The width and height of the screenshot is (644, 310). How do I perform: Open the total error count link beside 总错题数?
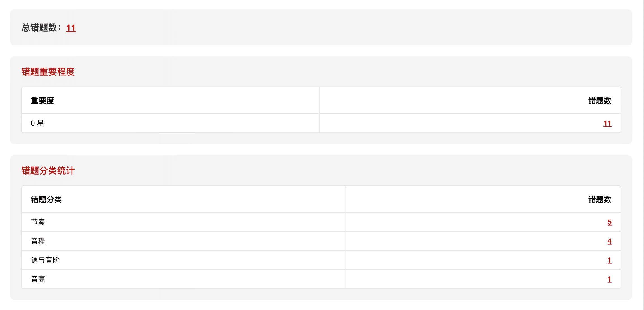pos(71,28)
